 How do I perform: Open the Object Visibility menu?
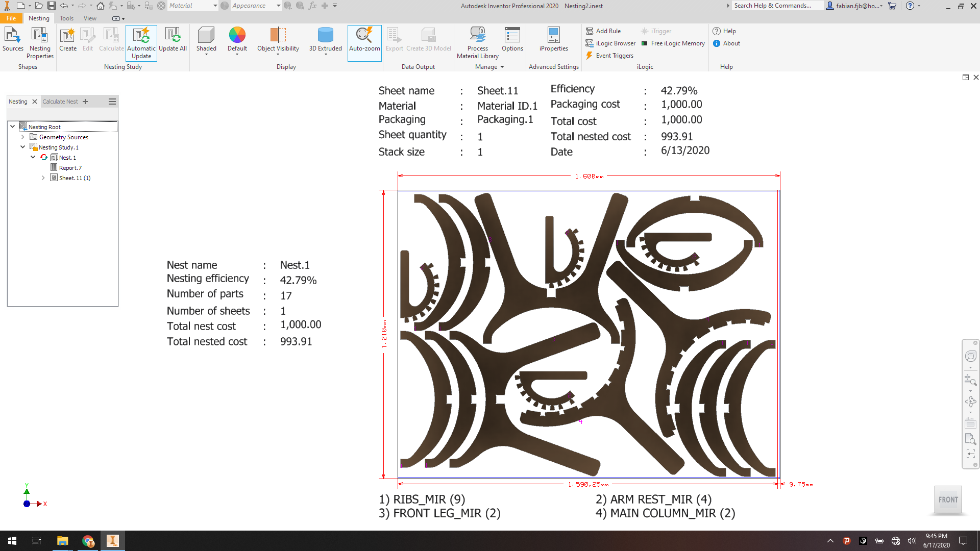pyautogui.click(x=278, y=41)
